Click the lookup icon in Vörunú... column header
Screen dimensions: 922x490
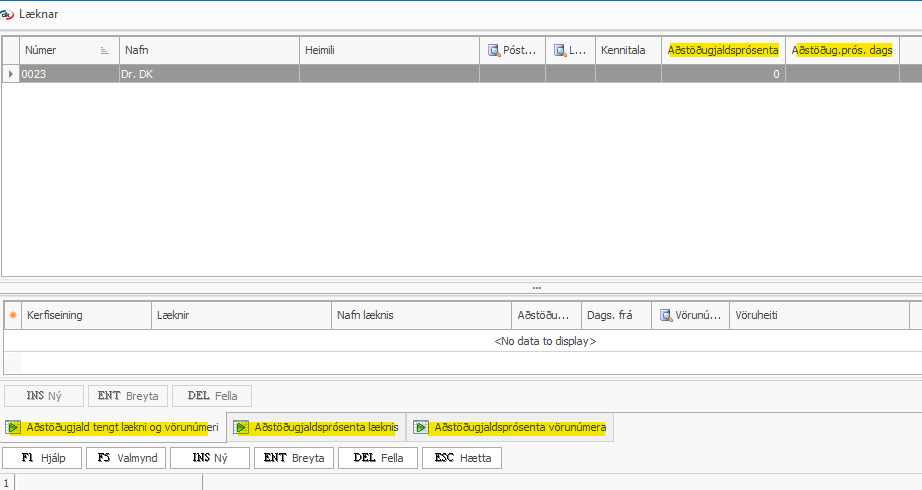pyautogui.click(x=666, y=315)
